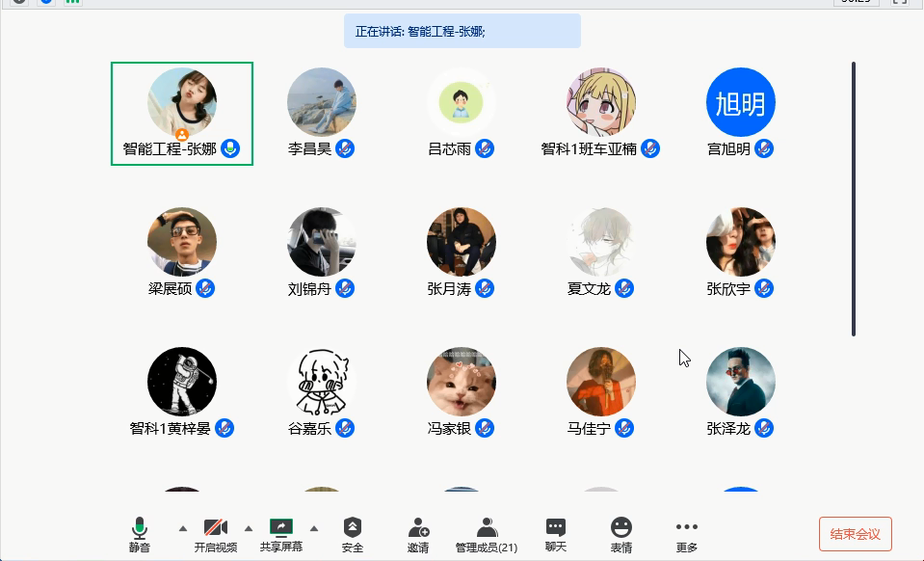Click the 正在讲话: 智能工程-张娜 banner
This screenshot has width=924, height=561.
tap(462, 31)
